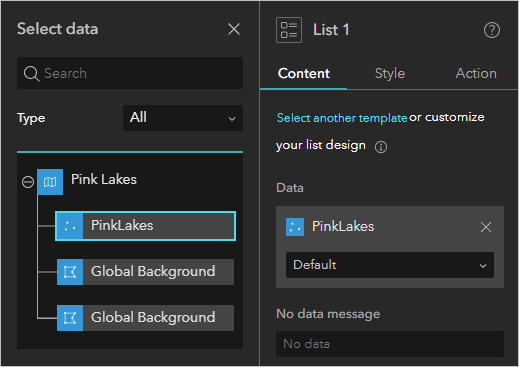Viewport: 519px width, 367px height.
Task: Click the list design info icon
Action: 381,147
